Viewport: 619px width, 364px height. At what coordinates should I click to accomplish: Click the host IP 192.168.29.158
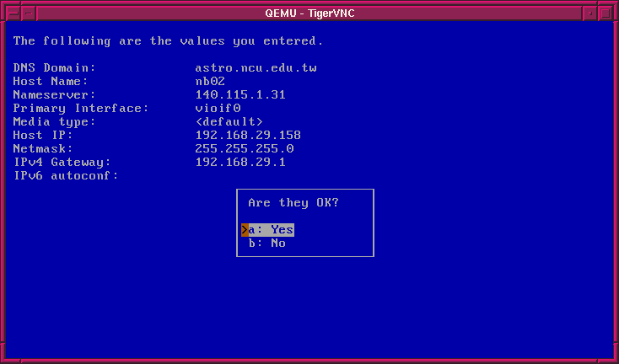[x=248, y=135]
